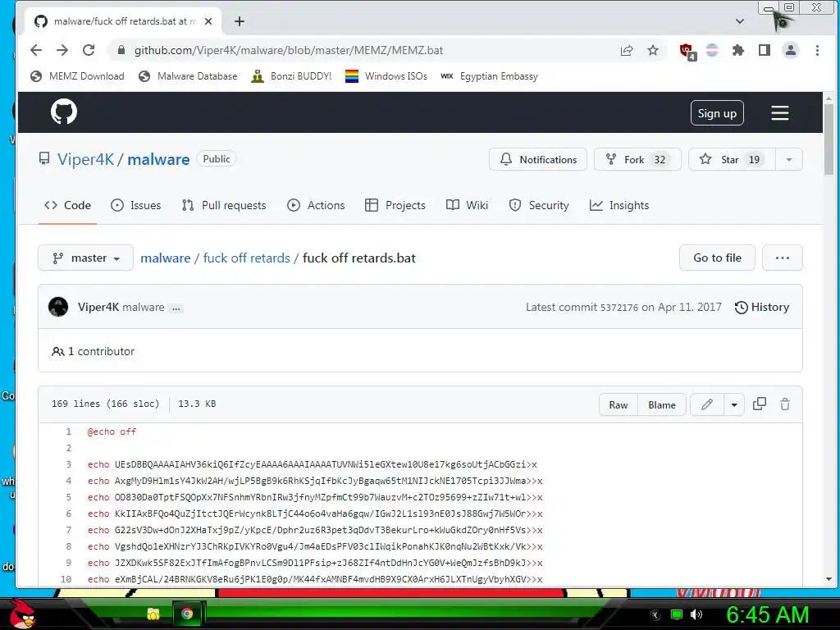Open the Malware Database bookmark
Screen dimensions: 840x630
[188, 76]
